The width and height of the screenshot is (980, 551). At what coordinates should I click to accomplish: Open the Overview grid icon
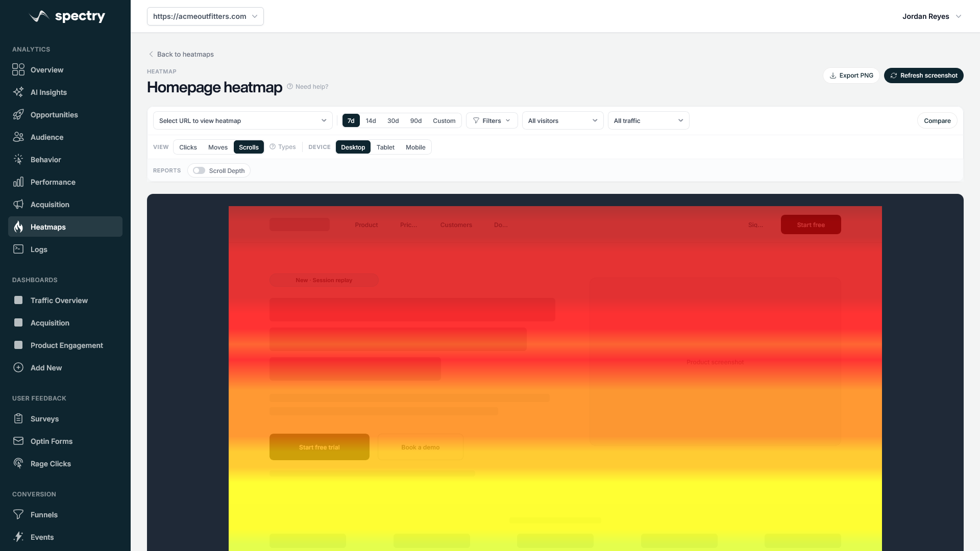[x=18, y=69]
